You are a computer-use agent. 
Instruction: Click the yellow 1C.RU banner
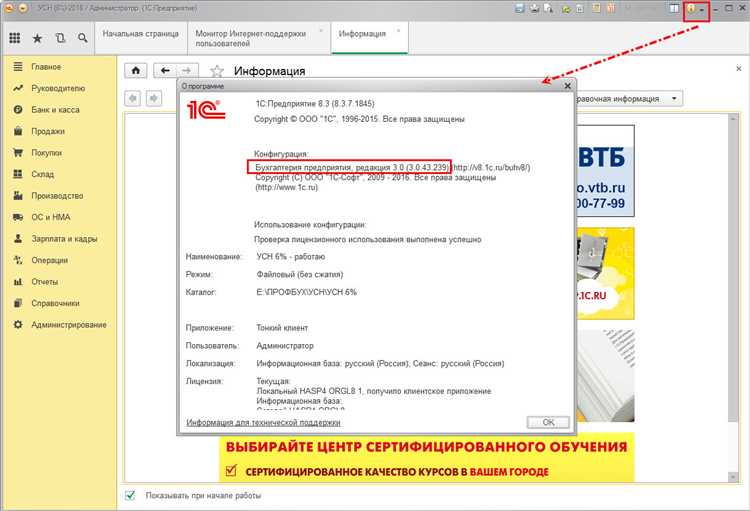click(x=605, y=274)
